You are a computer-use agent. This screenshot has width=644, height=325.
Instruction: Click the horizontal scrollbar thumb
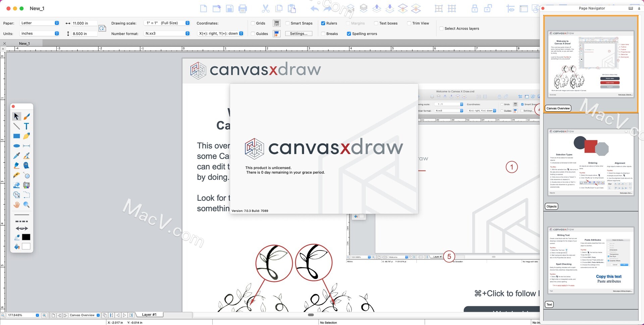point(311,315)
